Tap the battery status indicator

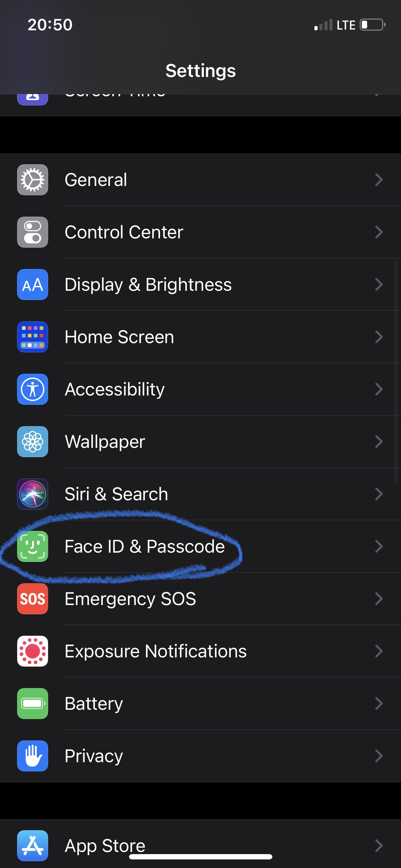pyautogui.click(x=372, y=25)
